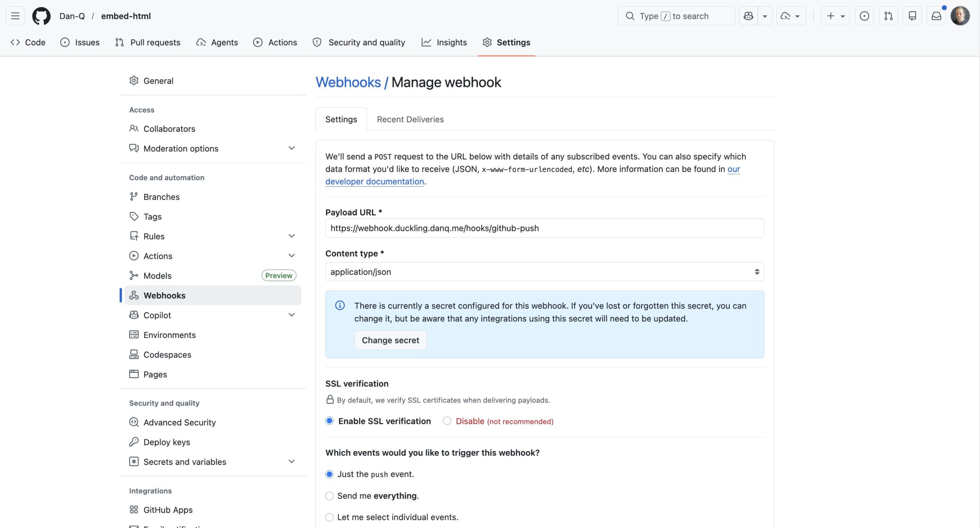
Task: Click the General settings gear icon
Action: pyautogui.click(x=134, y=80)
